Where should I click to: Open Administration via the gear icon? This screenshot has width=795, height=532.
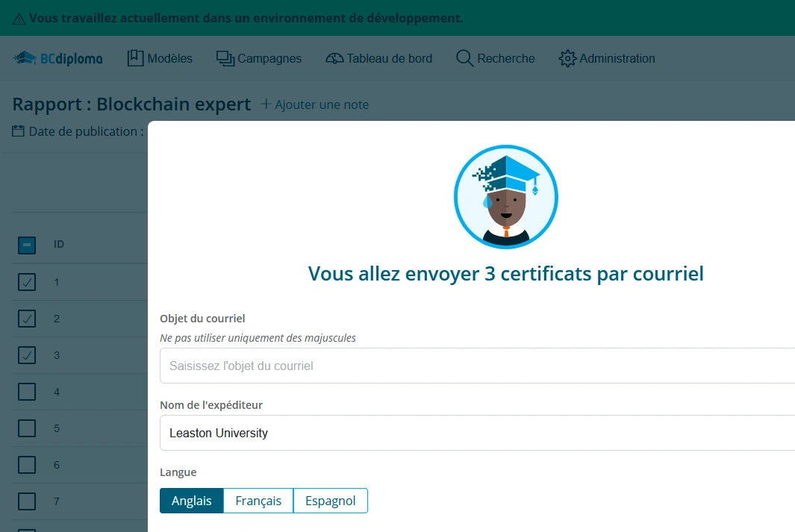pyautogui.click(x=567, y=57)
